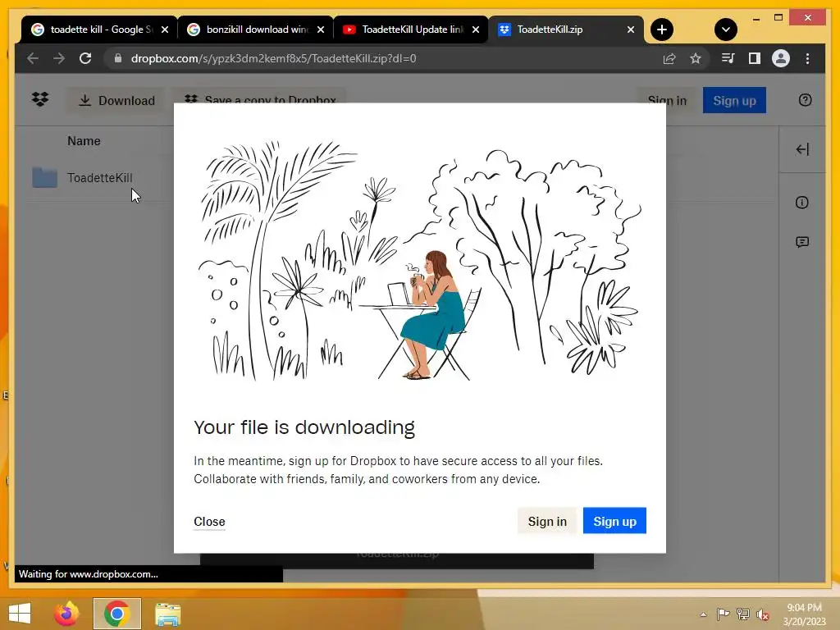This screenshot has height=630, width=840.
Task: Click the Dropbox logo icon
Action: click(x=40, y=99)
